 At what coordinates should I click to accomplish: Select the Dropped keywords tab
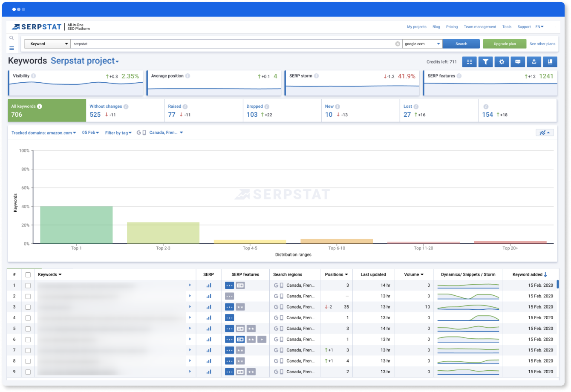click(x=282, y=110)
